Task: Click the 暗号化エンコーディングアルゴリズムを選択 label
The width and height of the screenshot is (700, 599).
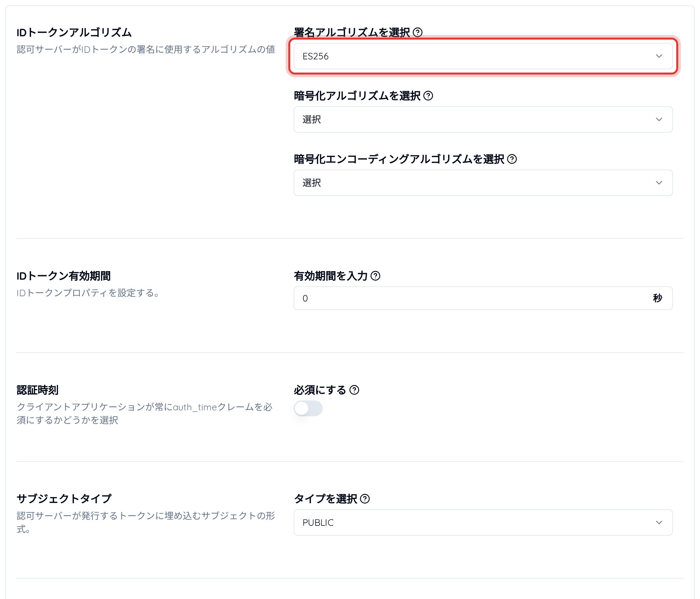Action: point(399,159)
